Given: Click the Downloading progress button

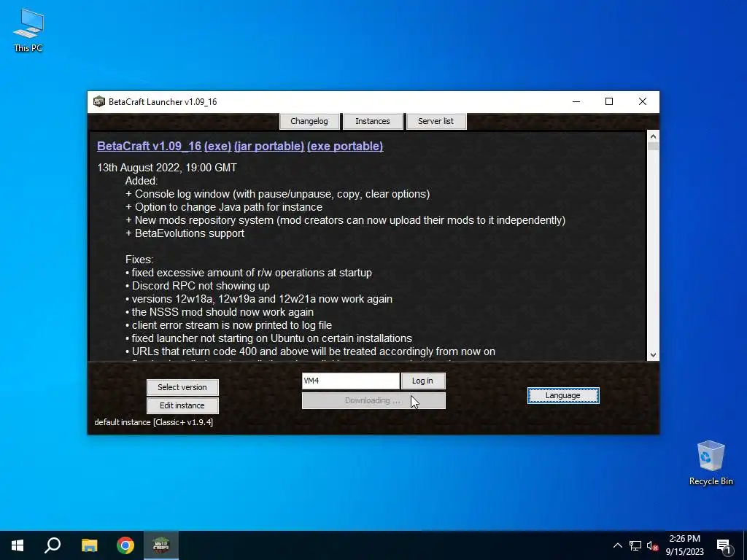Looking at the screenshot, I should 373,400.
